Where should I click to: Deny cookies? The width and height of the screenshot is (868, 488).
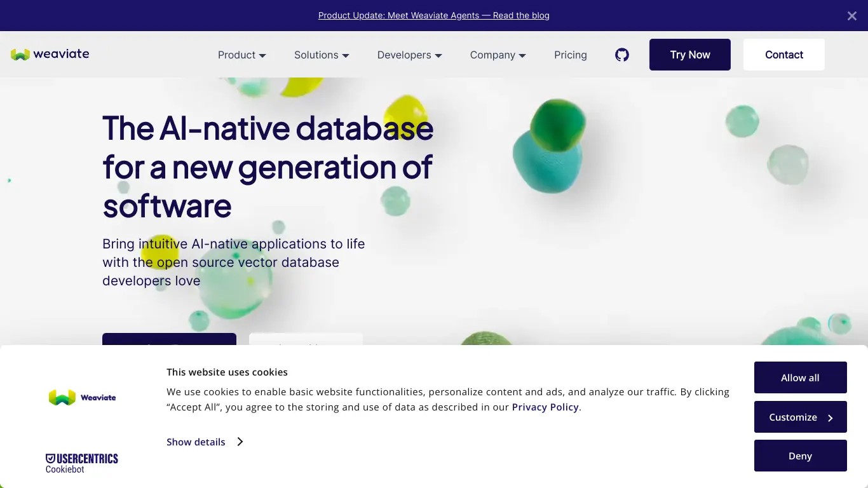801,456
